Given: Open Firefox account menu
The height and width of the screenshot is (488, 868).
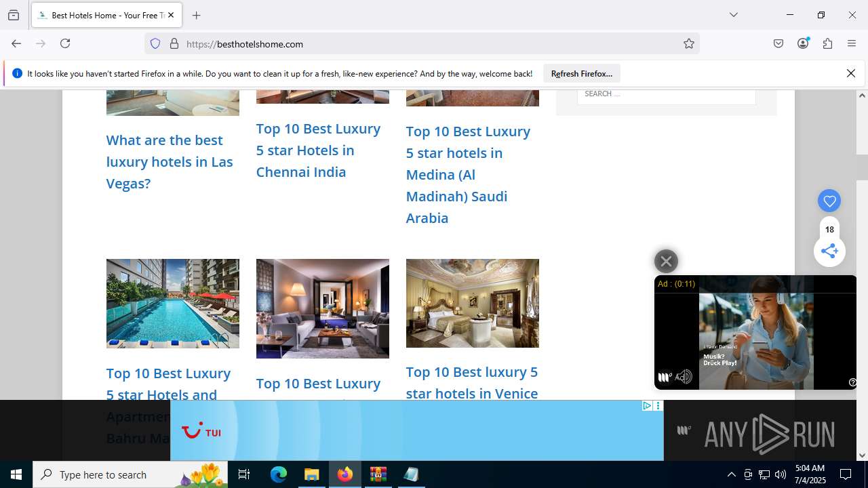Looking at the screenshot, I should (803, 43).
